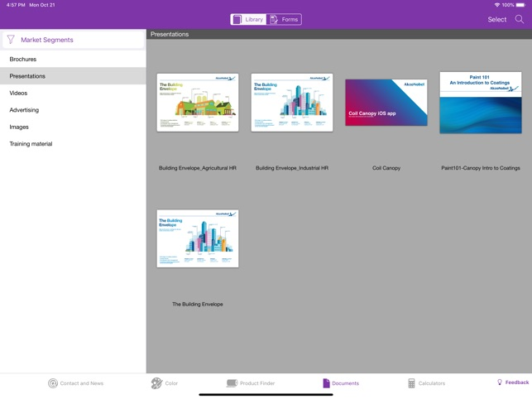
Task: Open the Contact and News tab
Action: [x=75, y=383]
